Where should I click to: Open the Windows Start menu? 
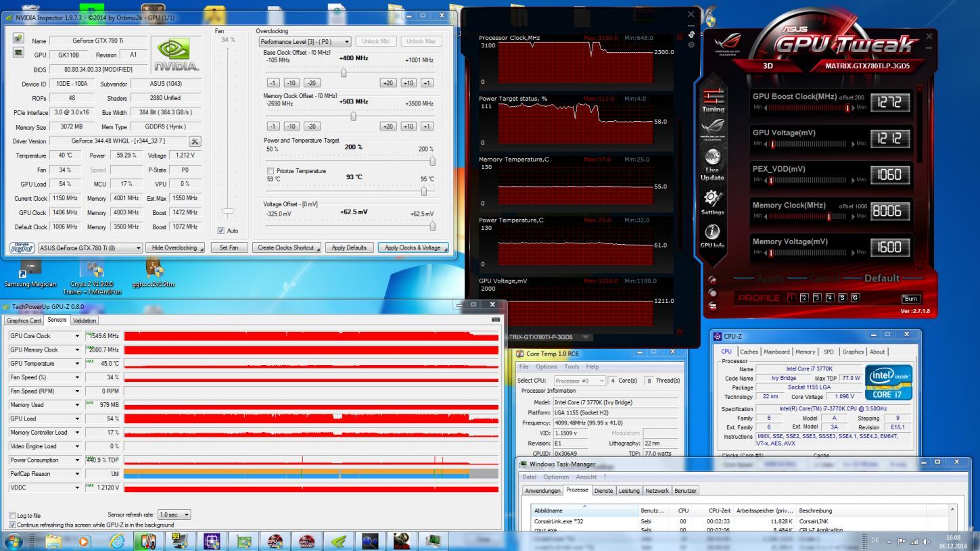point(14,541)
